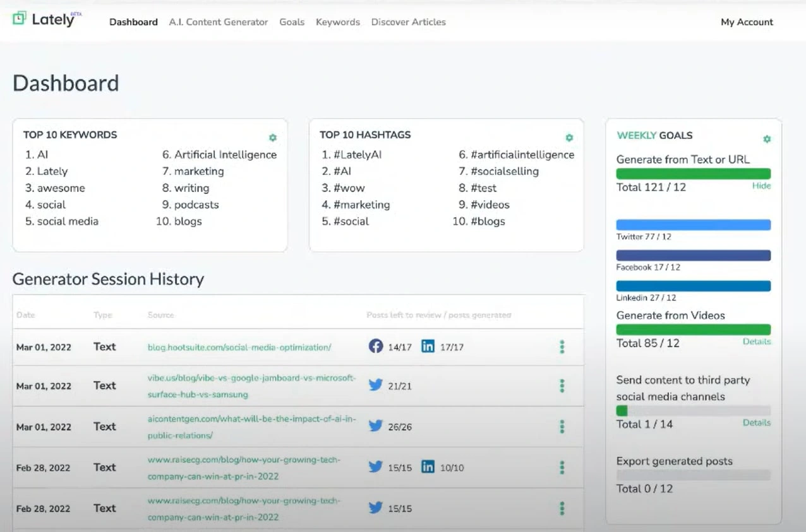Click Export generated posts progress bar

coord(694,475)
